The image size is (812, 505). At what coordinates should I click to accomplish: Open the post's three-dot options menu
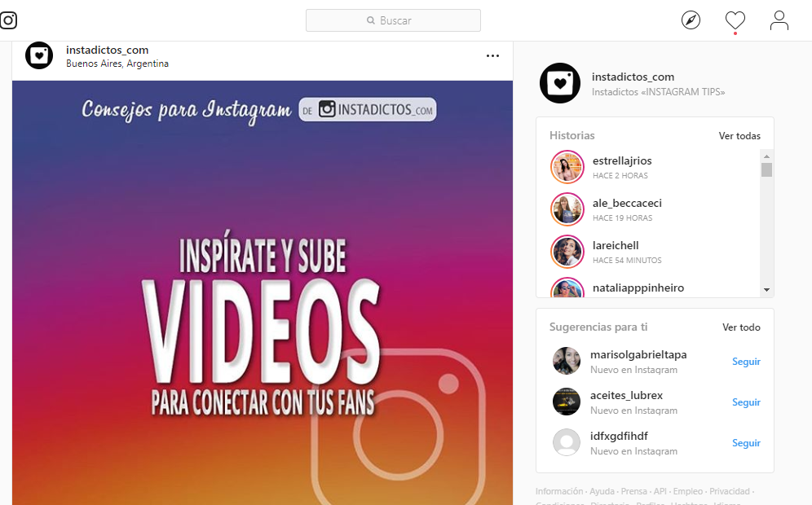tap(492, 56)
